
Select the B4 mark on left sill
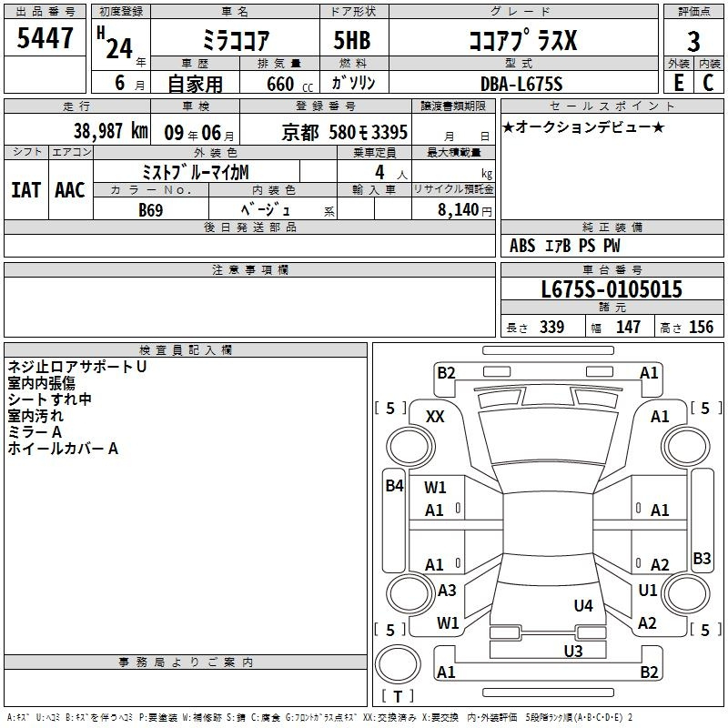(394, 486)
